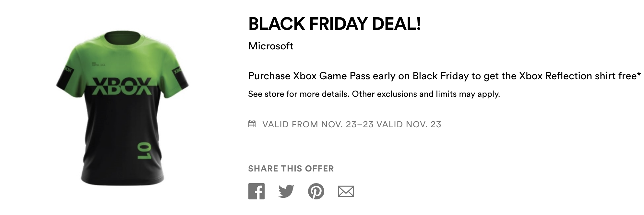
Task: Click the calendar icon beside valid dates
Action: 252,124
